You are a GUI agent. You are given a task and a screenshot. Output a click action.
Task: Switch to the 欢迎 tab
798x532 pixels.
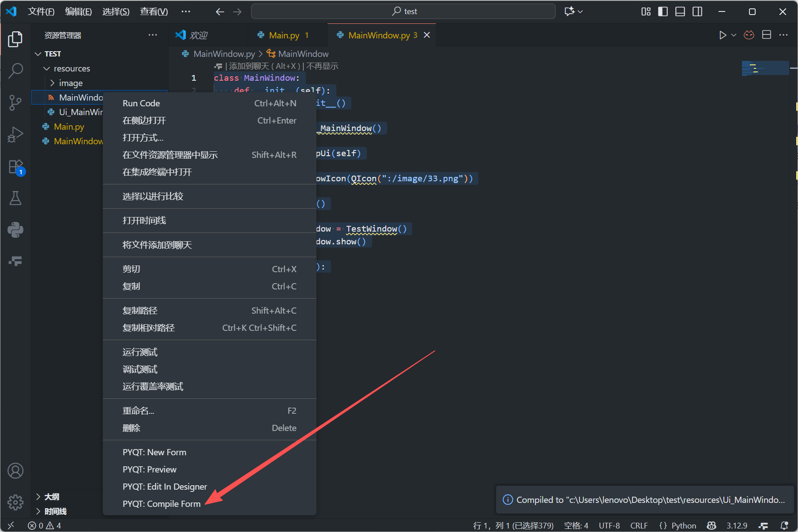point(207,35)
